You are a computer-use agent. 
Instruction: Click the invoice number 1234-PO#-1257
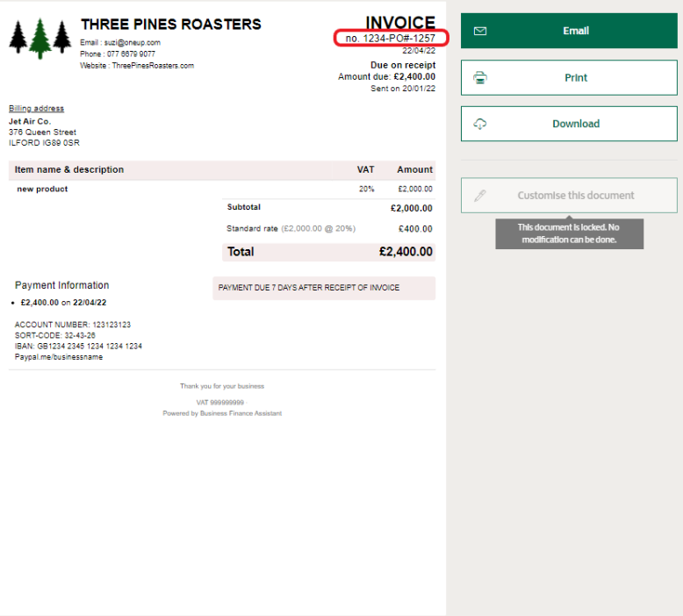391,38
